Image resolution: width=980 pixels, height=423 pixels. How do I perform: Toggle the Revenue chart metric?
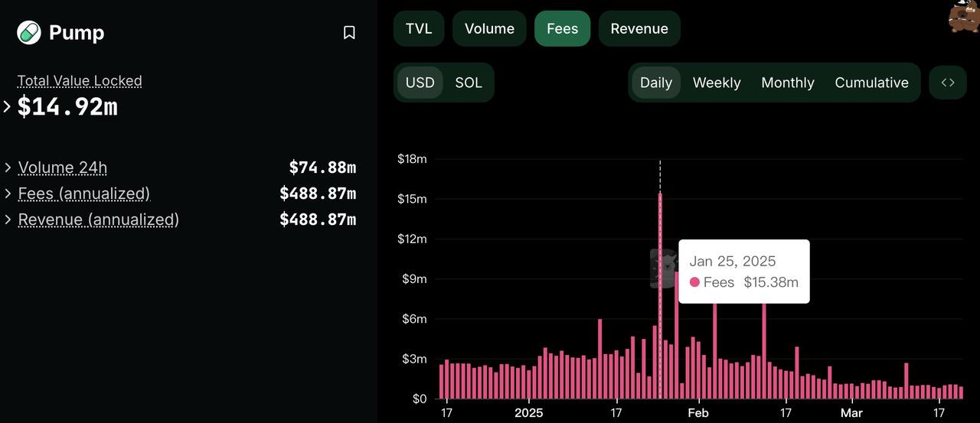pyautogui.click(x=639, y=29)
